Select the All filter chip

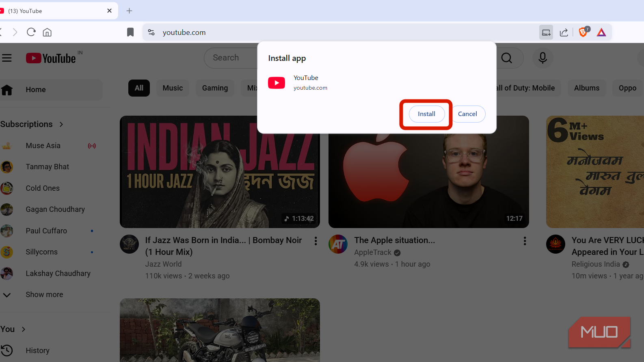coord(139,88)
